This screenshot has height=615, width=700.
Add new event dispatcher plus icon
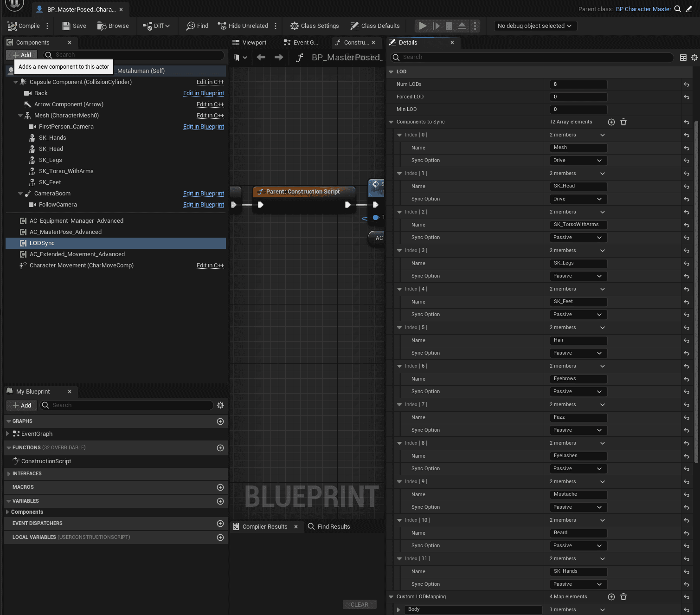220,524
